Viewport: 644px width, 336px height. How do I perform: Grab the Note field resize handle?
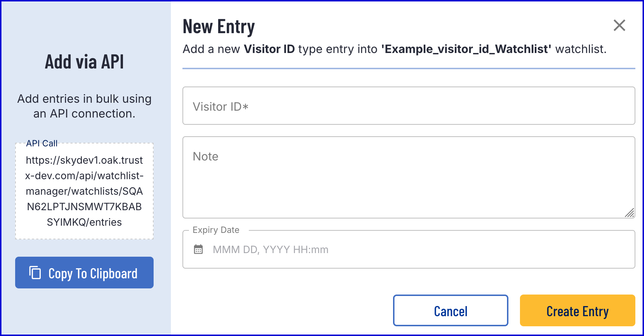pos(629,213)
